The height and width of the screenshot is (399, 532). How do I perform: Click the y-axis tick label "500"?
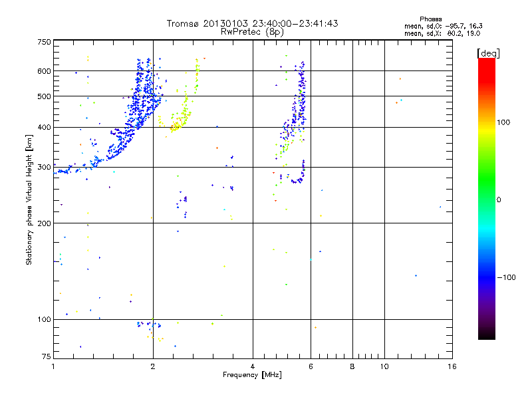point(44,96)
